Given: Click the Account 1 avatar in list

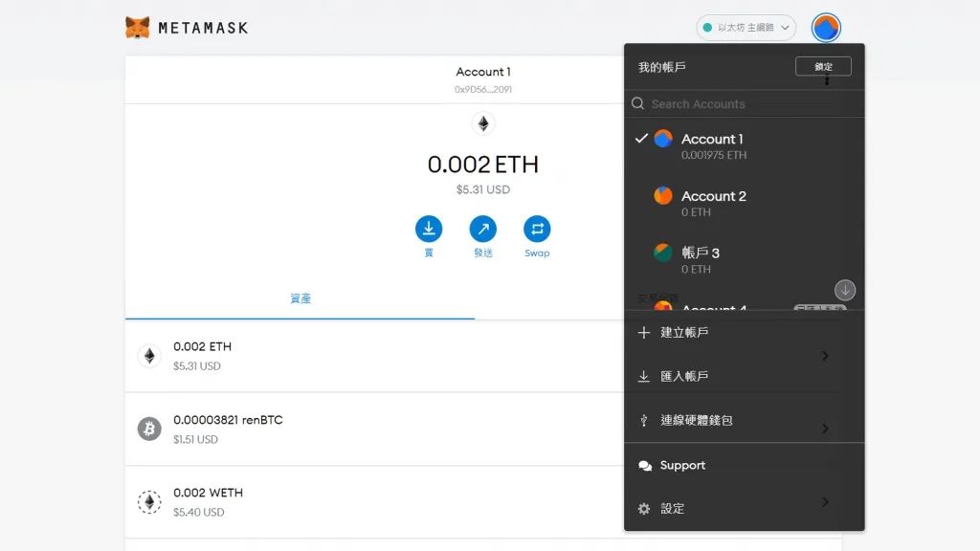Looking at the screenshot, I should tap(663, 139).
